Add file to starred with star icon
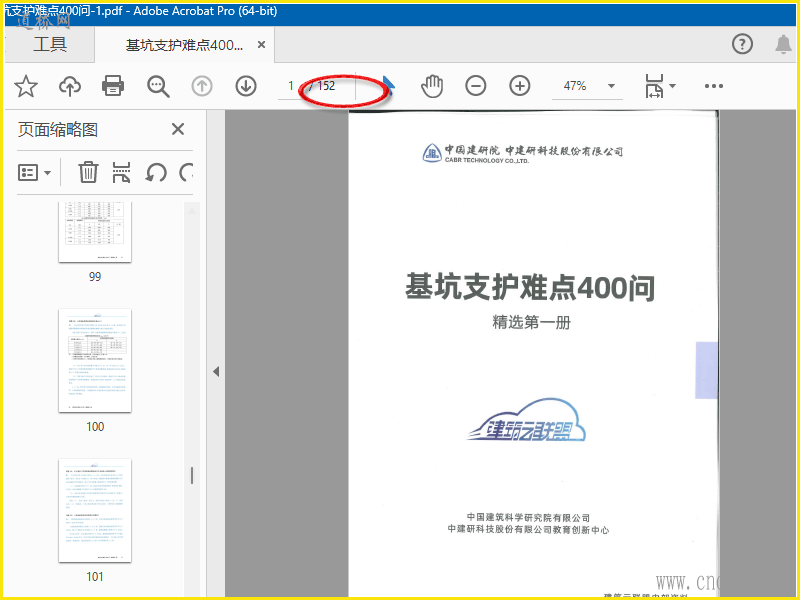 tap(26, 86)
